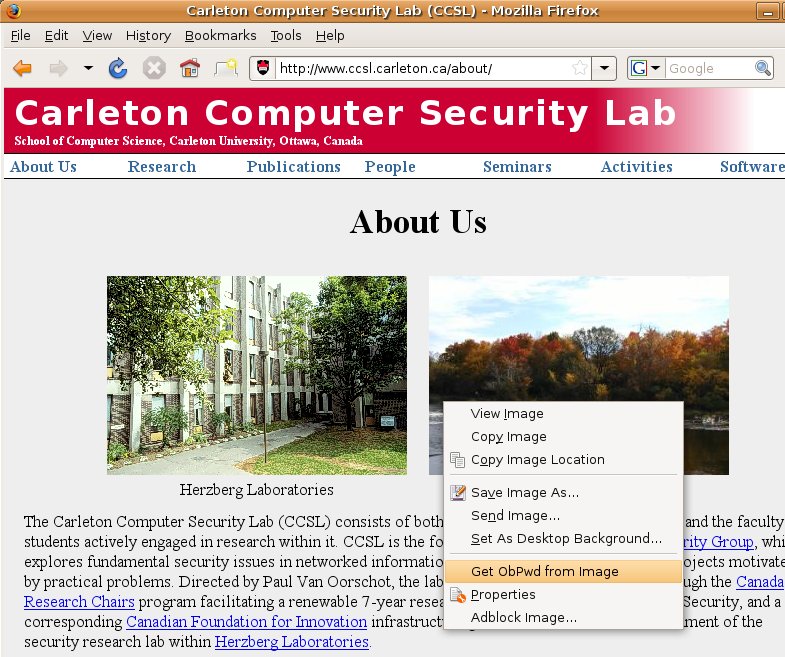Open the Seminars navigation link
Image resolution: width=785 pixels, height=657 pixels.
tap(517, 166)
